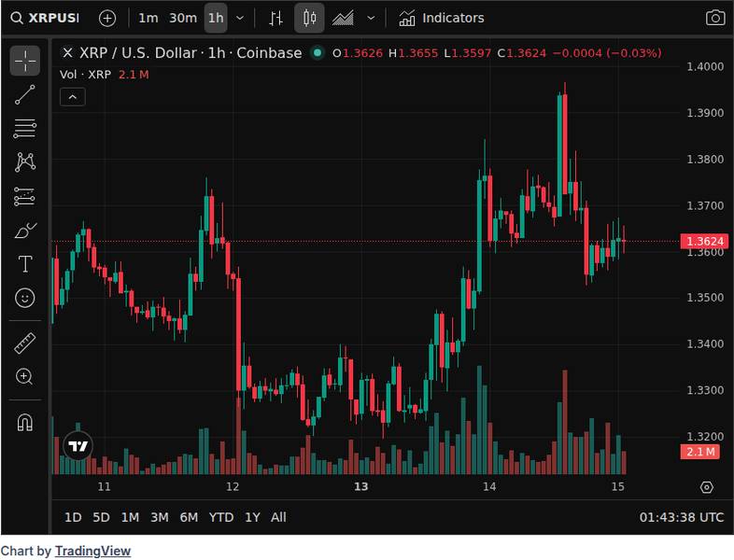Toggle the magnet snap mode
Screen dimensions: 734x560
[x=25, y=423]
